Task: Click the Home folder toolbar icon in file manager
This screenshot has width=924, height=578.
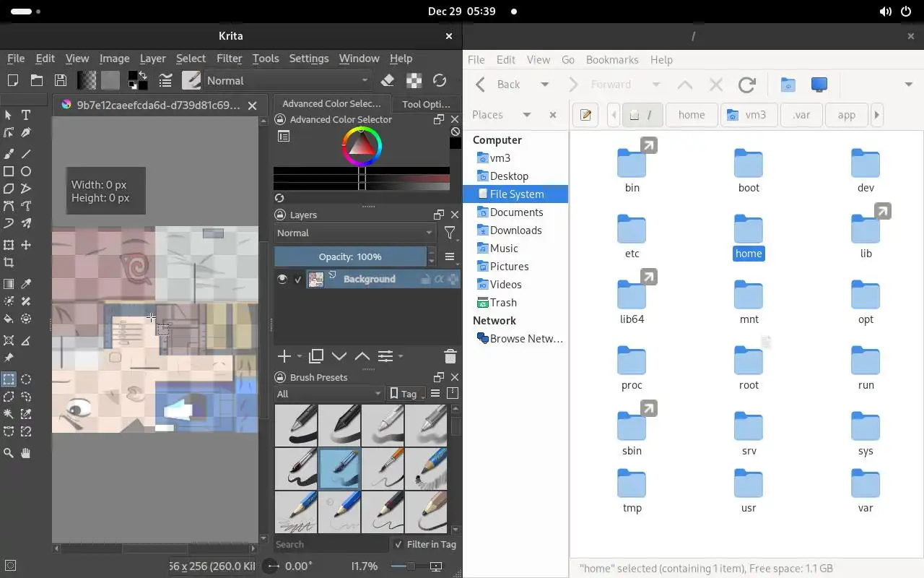Action: (x=788, y=85)
